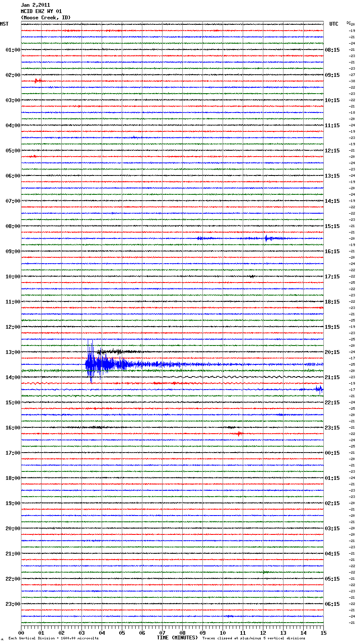This screenshot has width=357, height=644.
Task: Select the MST time label "19:00"
Action: point(13,503)
